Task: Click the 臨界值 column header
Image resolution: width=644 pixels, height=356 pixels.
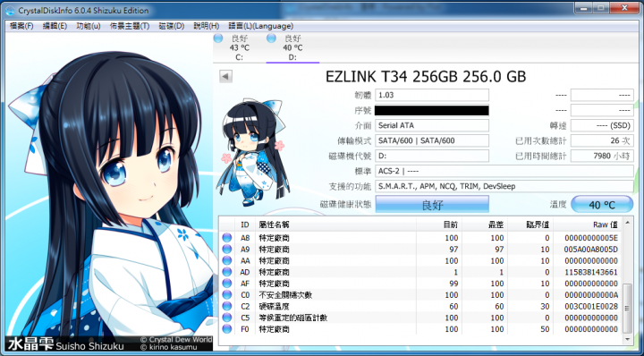Action: 530,225
